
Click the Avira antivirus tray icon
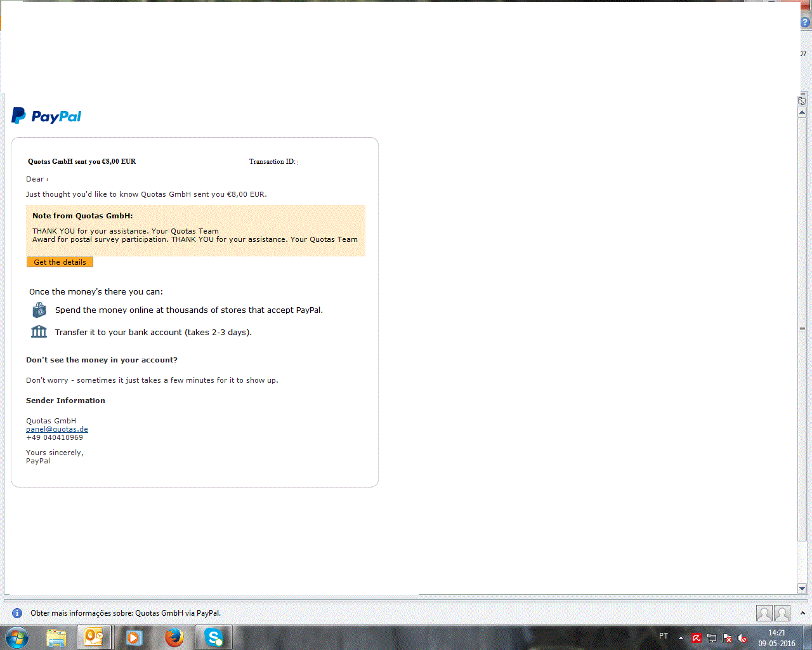[x=697, y=638]
